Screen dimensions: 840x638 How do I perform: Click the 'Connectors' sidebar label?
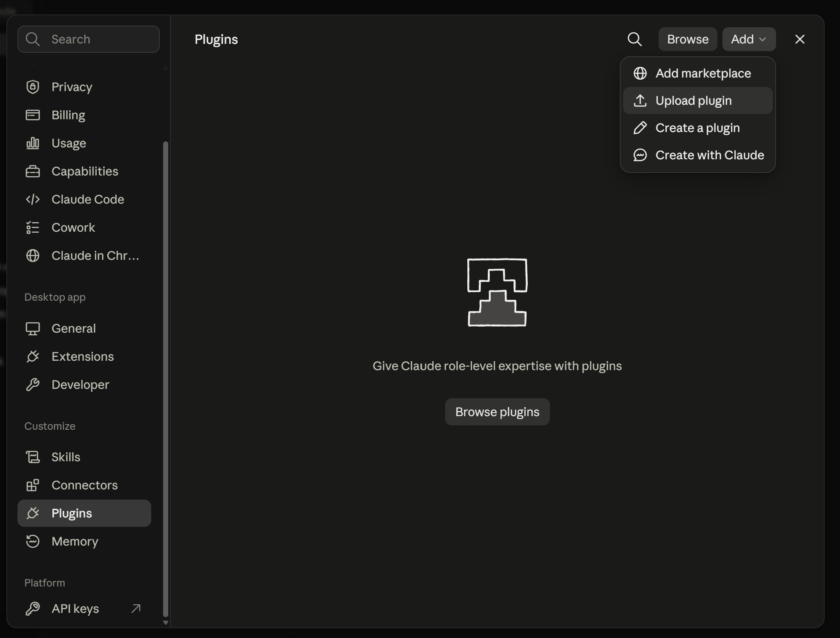[x=85, y=485]
